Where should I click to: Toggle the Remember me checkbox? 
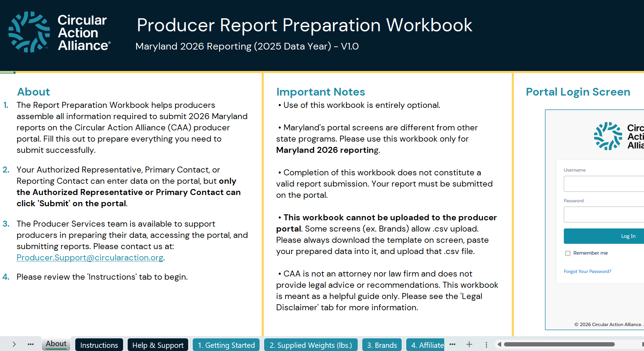pos(568,253)
